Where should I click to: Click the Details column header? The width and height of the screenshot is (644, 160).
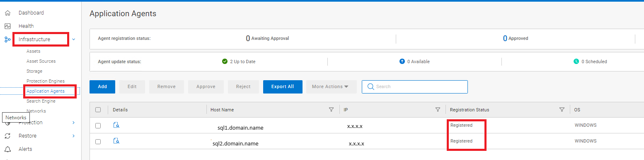pos(120,110)
